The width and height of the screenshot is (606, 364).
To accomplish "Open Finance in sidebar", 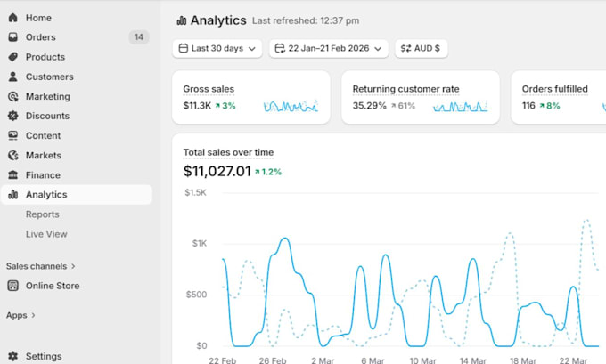I will [x=77, y=174].
